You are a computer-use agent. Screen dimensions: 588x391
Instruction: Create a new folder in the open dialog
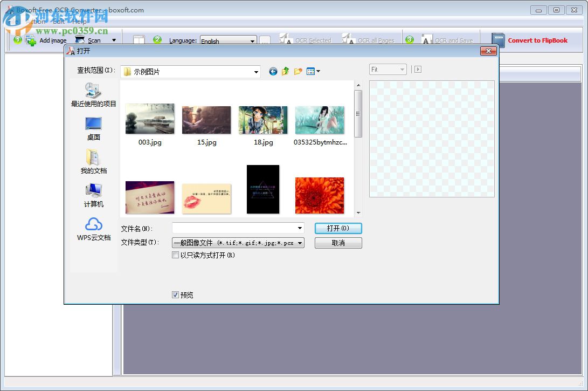[298, 71]
